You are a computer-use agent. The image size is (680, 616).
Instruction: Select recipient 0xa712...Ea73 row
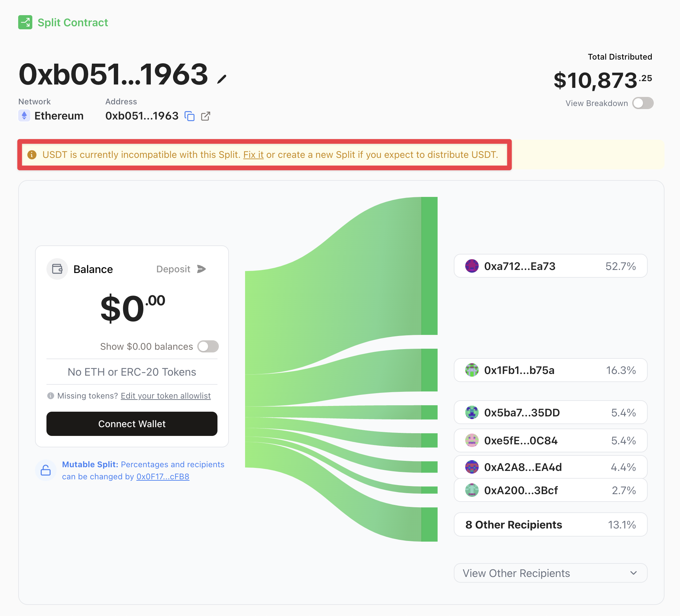(550, 266)
